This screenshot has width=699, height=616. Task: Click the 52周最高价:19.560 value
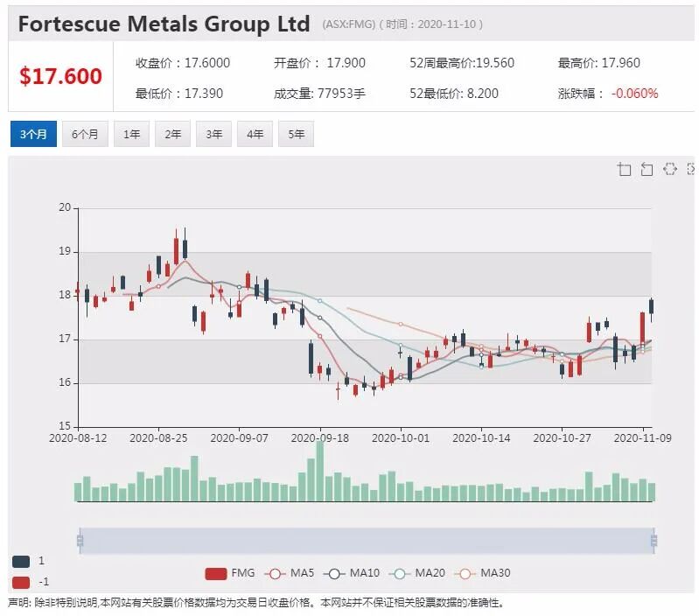(x=462, y=63)
